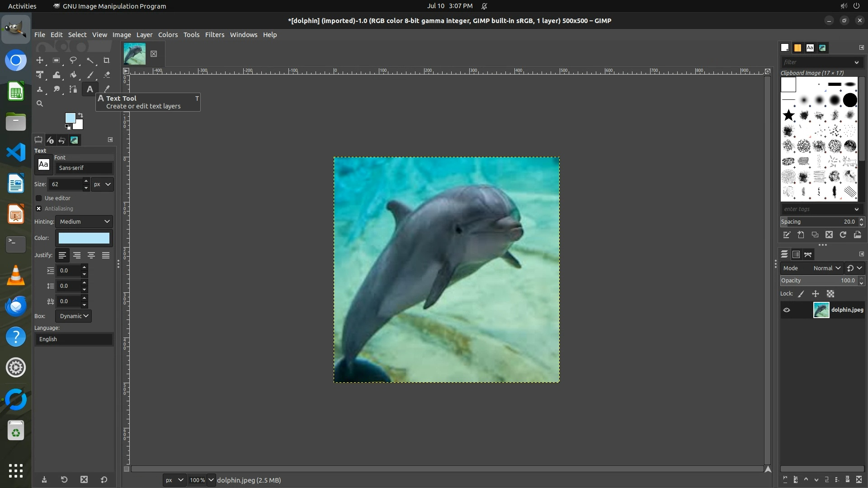This screenshot has height=488, width=868.
Task: Disable the Antialiasing checkbox
Action: [x=39, y=209]
